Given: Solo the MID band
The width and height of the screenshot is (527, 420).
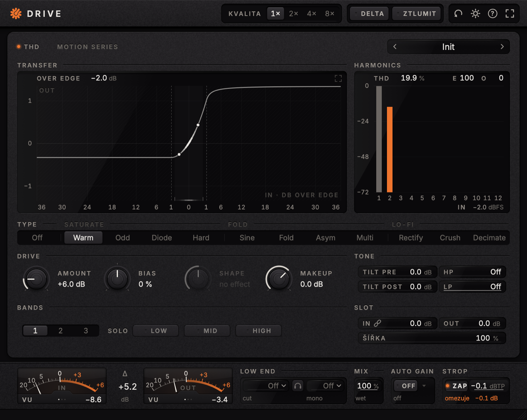Looking at the screenshot, I should click(207, 330).
